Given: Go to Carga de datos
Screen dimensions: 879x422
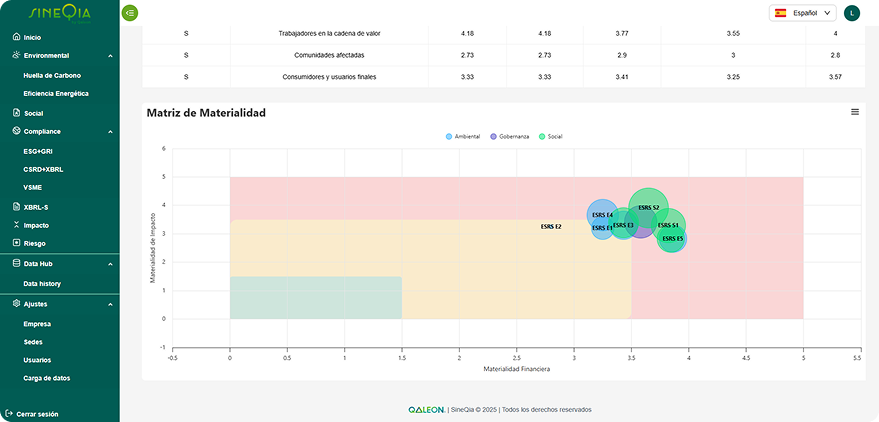Looking at the screenshot, I should tap(47, 378).
